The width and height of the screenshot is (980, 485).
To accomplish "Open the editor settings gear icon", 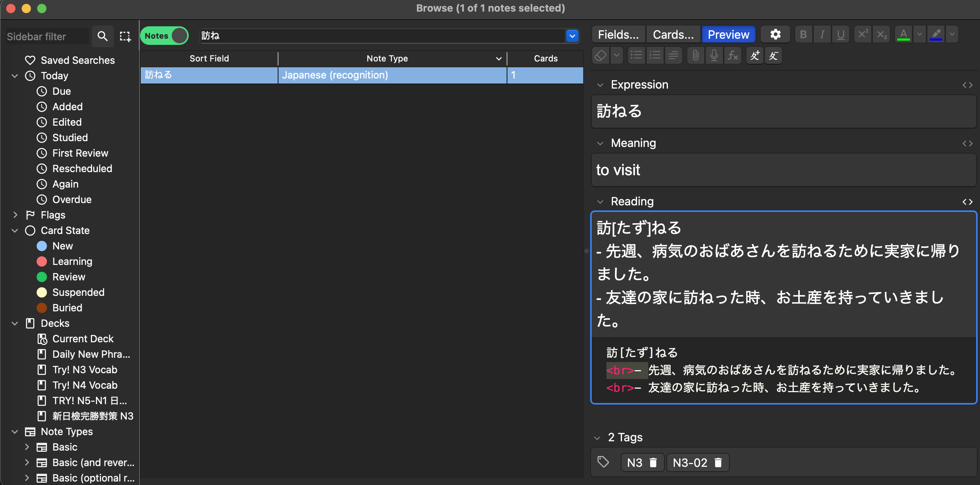I will pos(775,35).
